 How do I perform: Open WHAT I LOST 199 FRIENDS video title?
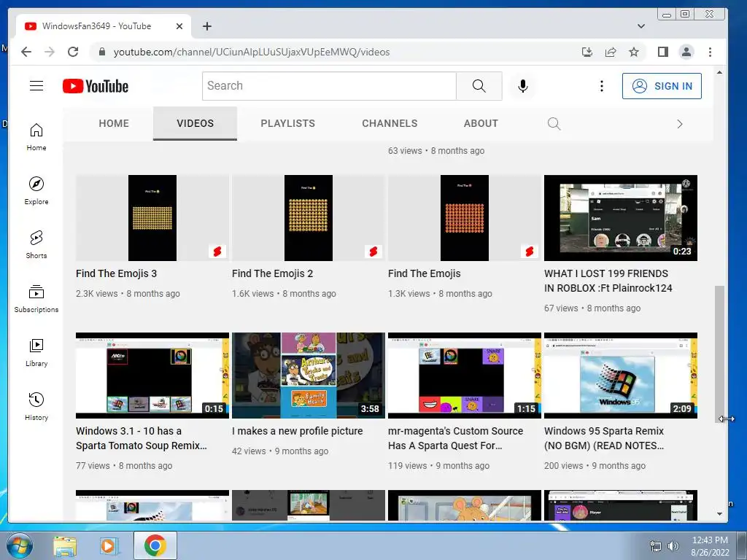608,281
